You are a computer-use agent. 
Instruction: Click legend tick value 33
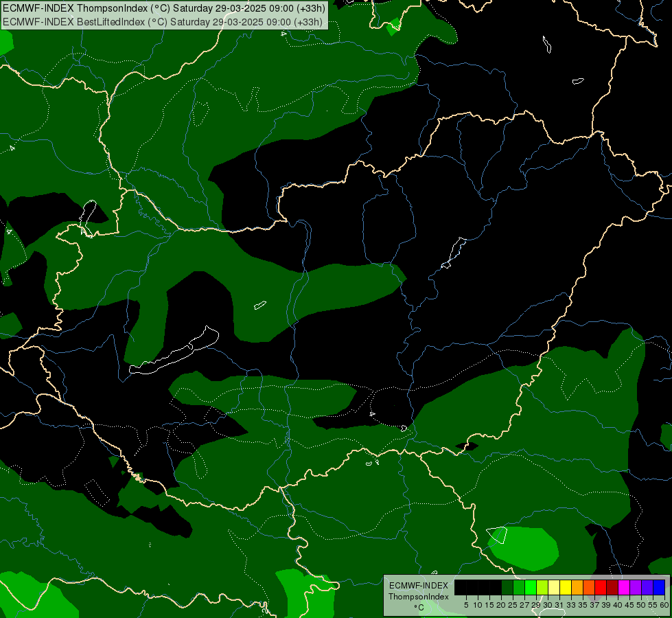pyautogui.click(x=571, y=605)
